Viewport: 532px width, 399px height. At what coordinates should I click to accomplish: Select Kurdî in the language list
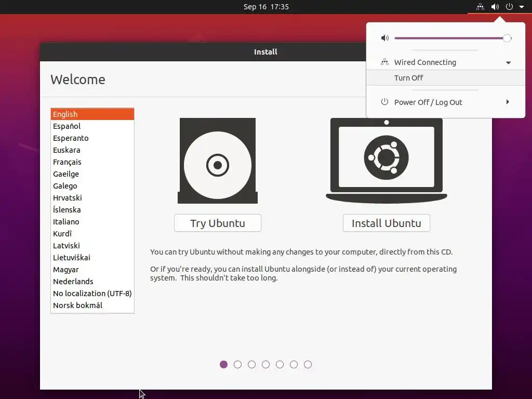point(92,233)
